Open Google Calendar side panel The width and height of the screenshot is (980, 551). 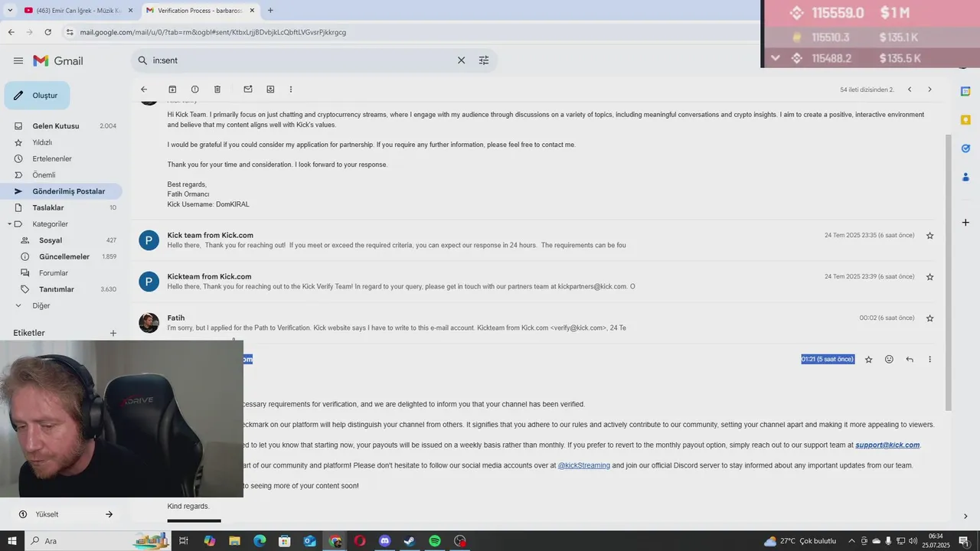[x=965, y=91]
